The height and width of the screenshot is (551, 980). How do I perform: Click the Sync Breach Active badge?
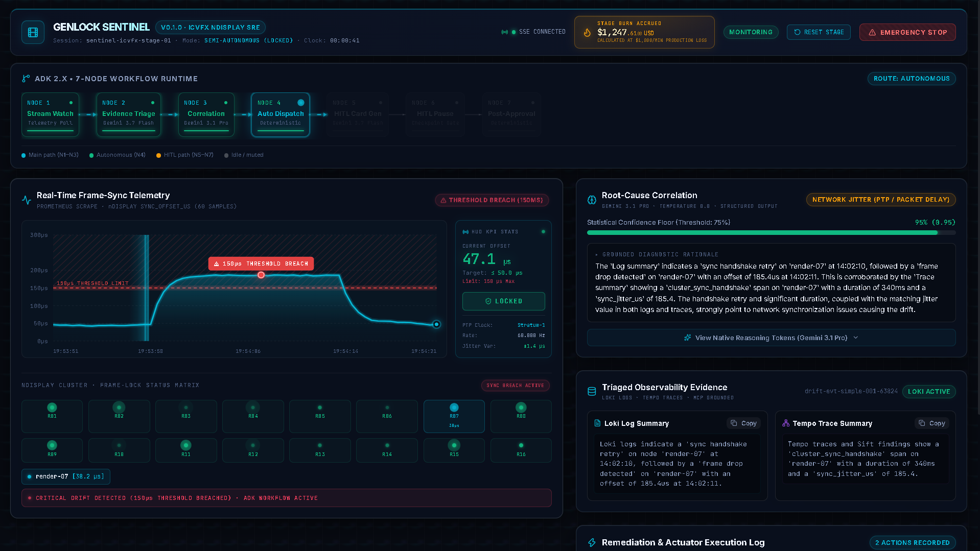(515, 386)
